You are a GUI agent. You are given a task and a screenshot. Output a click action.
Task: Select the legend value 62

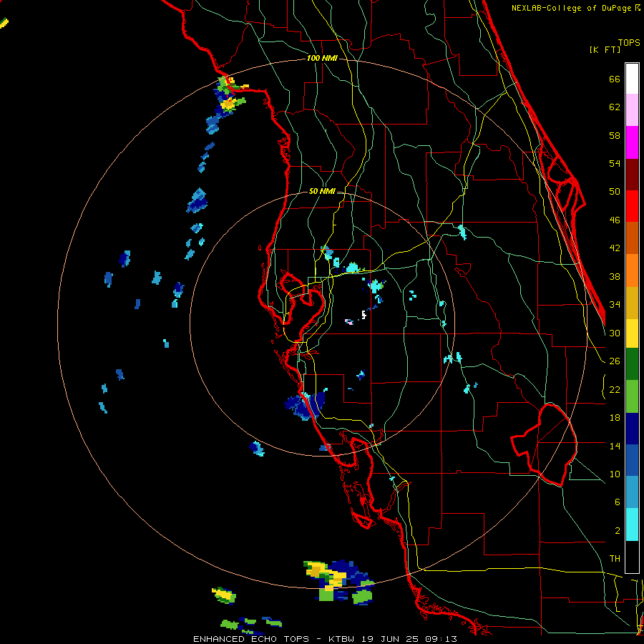coord(615,107)
